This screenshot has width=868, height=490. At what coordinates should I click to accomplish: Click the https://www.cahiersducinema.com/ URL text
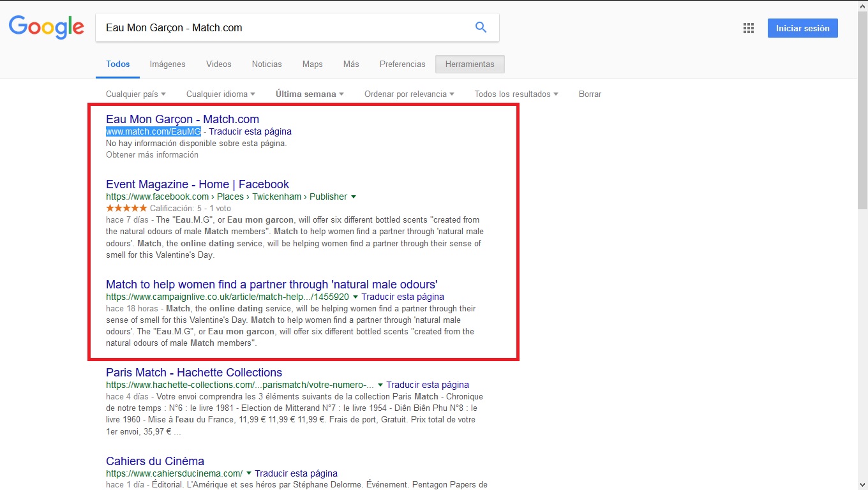tap(174, 473)
